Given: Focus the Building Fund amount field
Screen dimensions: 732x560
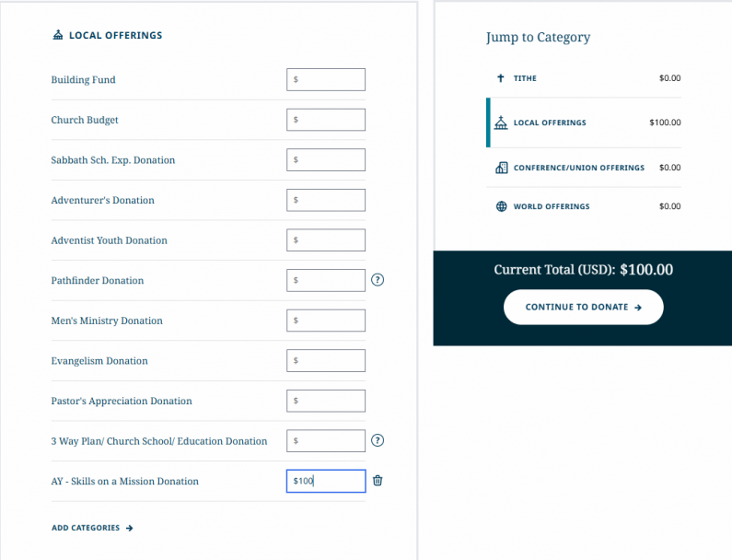Looking at the screenshot, I should [x=326, y=80].
